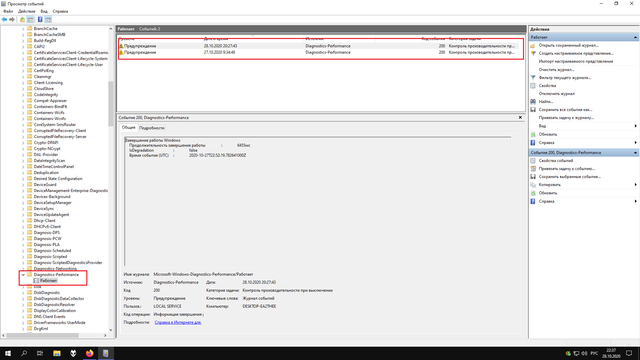The height and width of the screenshot is (360, 640).
Task: Collapse the first Actions section header arrow
Action: click(x=635, y=38)
